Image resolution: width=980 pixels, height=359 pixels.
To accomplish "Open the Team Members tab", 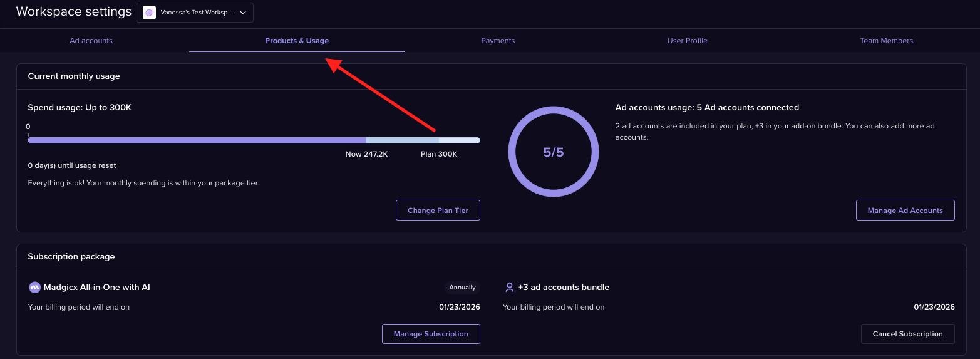I will [886, 41].
